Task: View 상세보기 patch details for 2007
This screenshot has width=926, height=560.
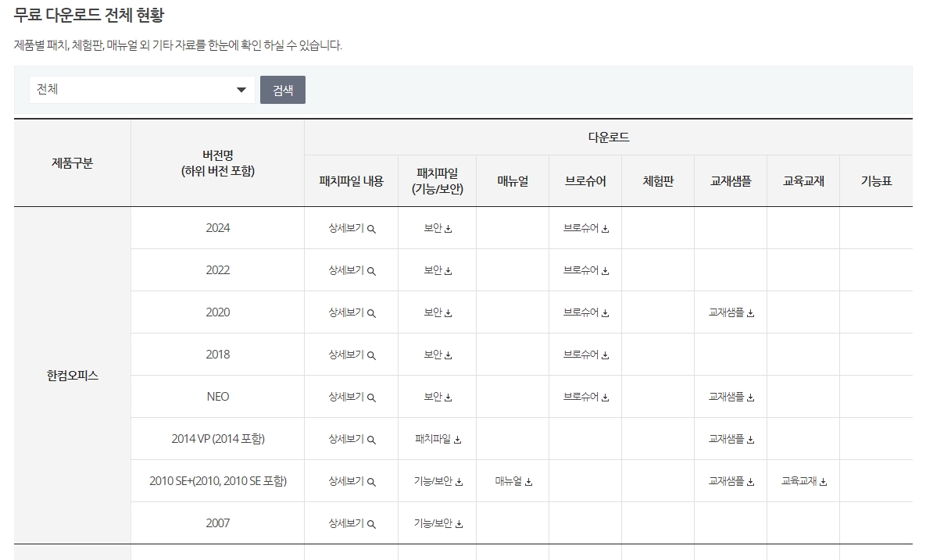Action: 352,523
